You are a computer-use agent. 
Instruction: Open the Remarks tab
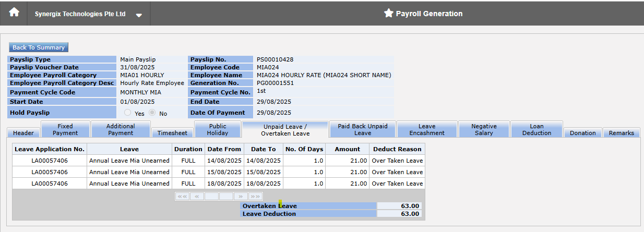point(621,133)
